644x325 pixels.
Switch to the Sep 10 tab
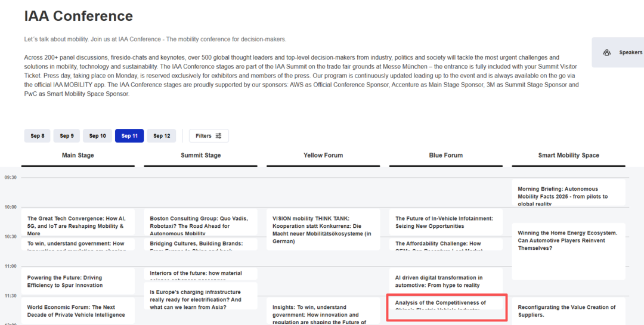(x=97, y=136)
